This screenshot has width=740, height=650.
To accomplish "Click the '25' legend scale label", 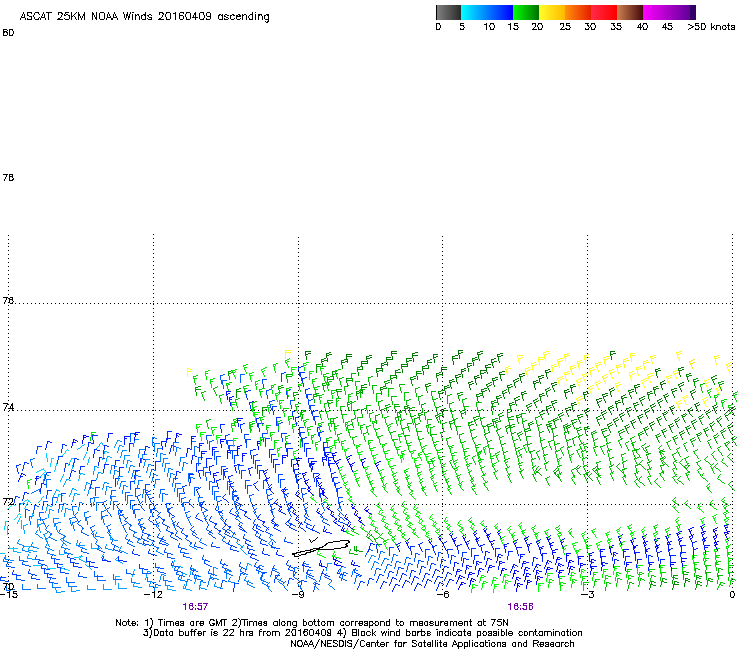I will click(x=565, y=27).
